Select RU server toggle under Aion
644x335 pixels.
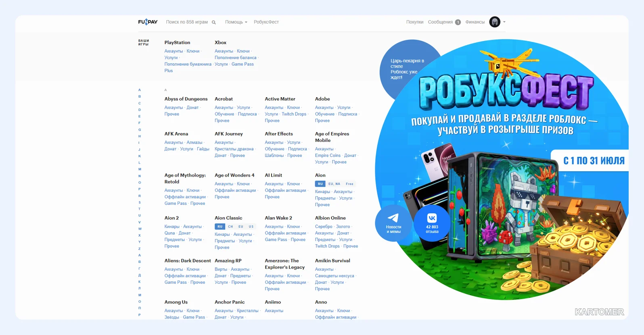[x=320, y=184]
